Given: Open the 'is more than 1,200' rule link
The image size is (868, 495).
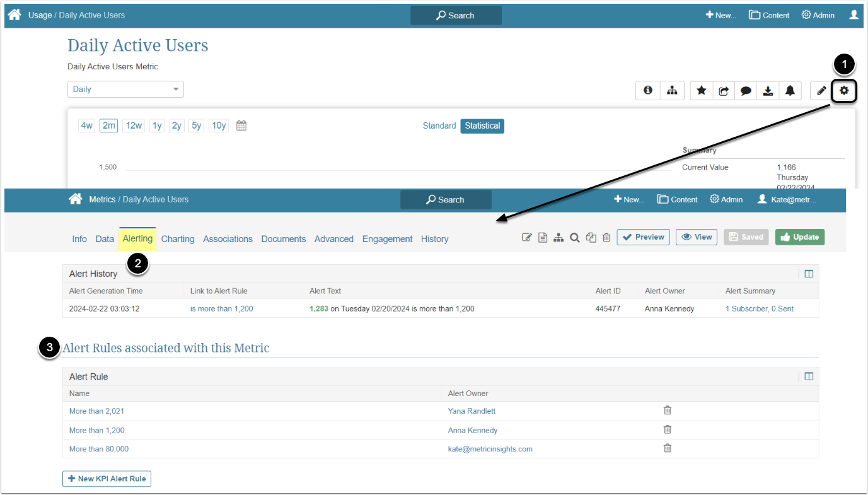Looking at the screenshot, I should (222, 308).
